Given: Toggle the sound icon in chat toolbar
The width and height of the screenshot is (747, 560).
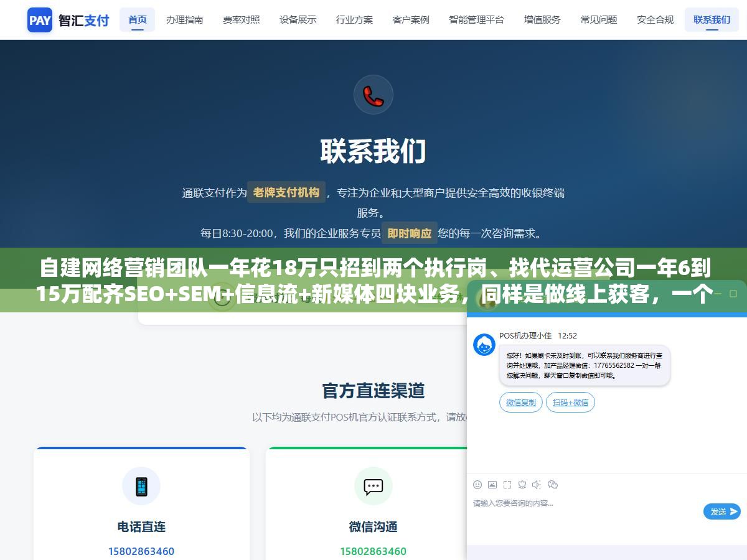Looking at the screenshot, I should click(x=537, y=485).
